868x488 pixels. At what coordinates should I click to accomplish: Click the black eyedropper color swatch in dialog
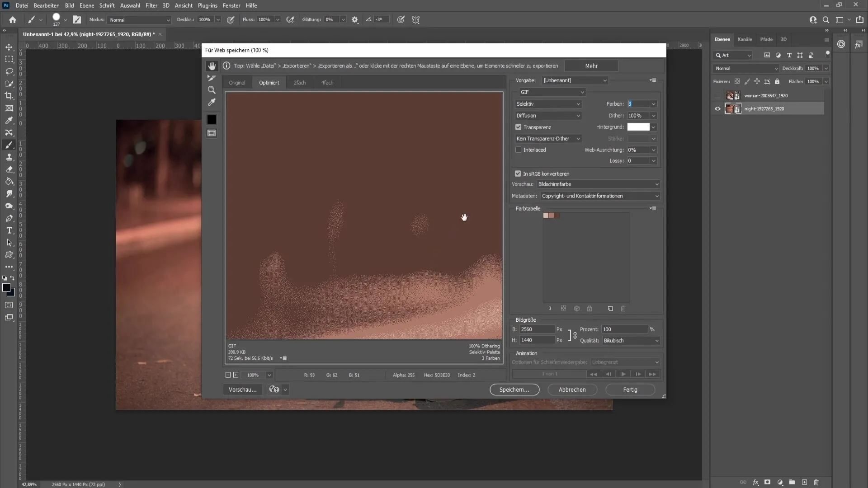[x=212, y=120]
